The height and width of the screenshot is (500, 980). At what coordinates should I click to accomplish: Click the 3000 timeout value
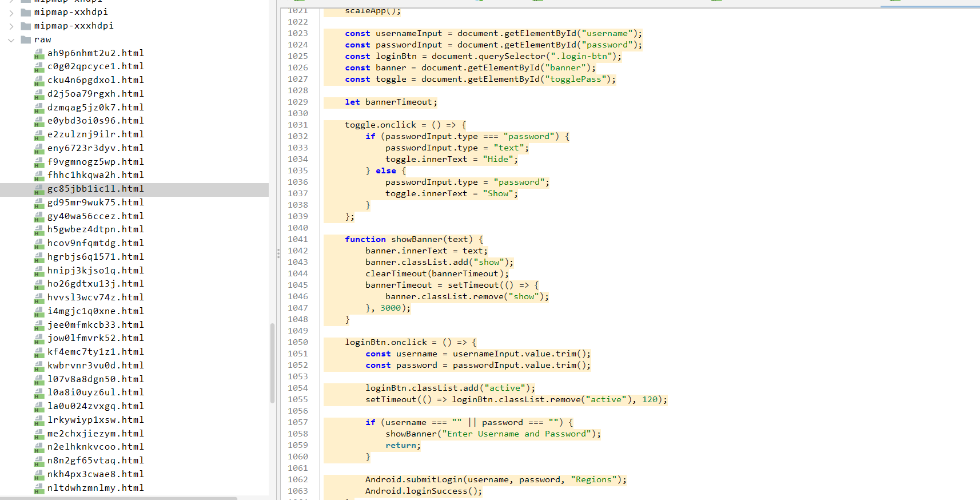391,308
